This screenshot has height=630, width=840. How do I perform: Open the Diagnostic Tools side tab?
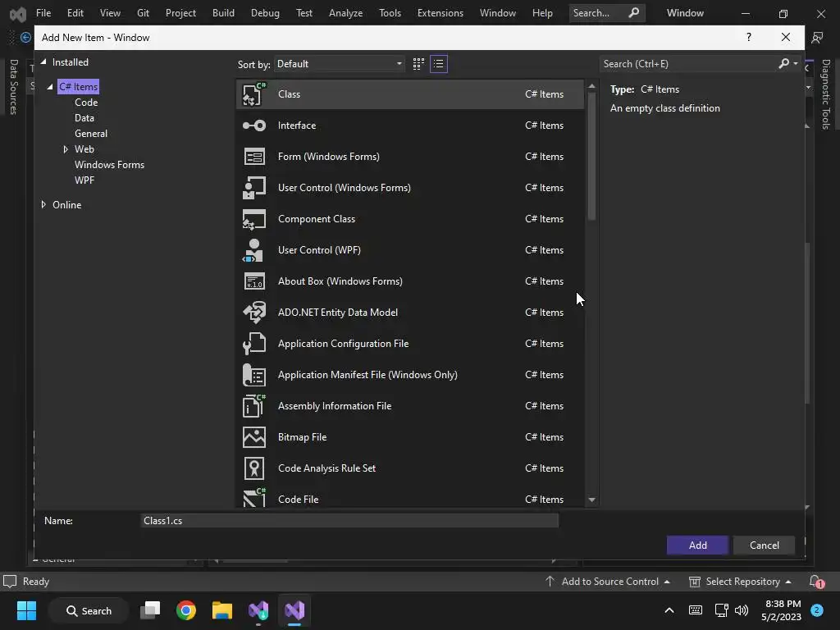click(x=826, y=94)
